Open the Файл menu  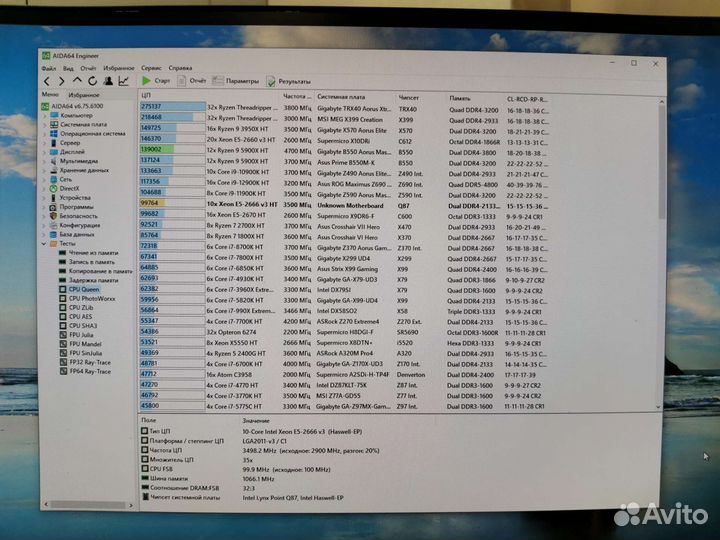click(x=50, y=68)
